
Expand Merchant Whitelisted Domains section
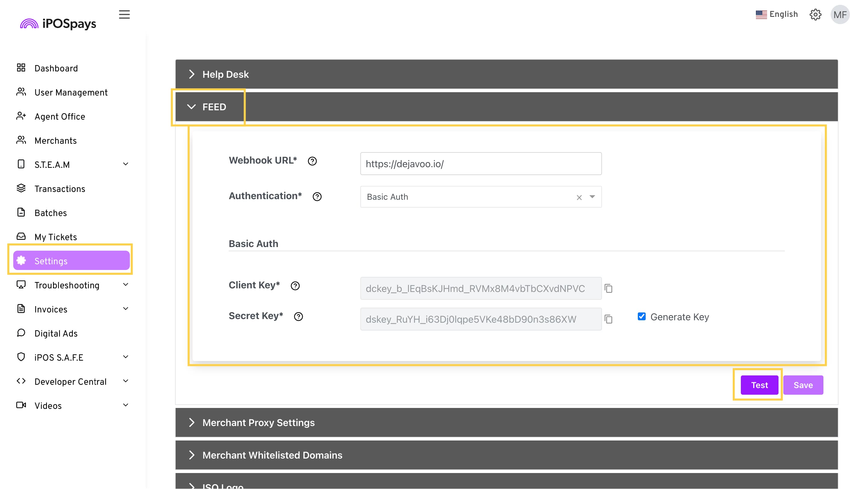(x=506, y=455)
